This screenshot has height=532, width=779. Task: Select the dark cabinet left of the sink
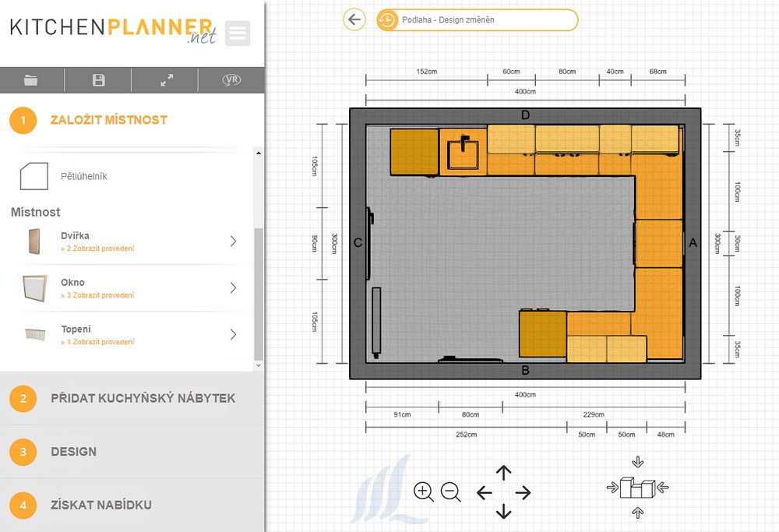click(414, 152)
